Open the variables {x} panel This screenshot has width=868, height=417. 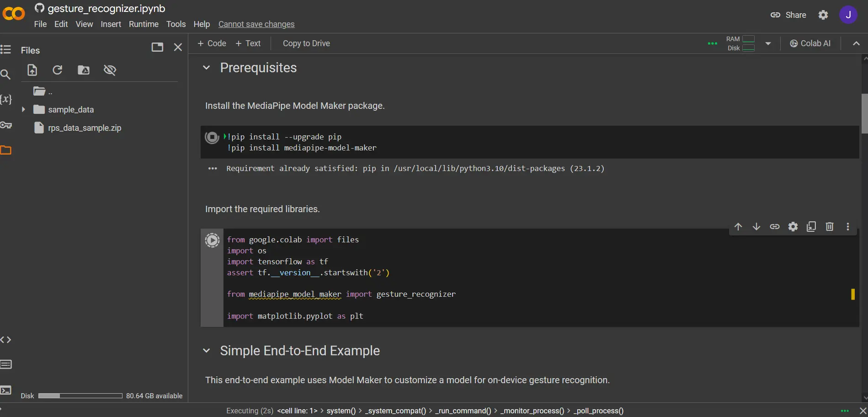tap(6, 99)
